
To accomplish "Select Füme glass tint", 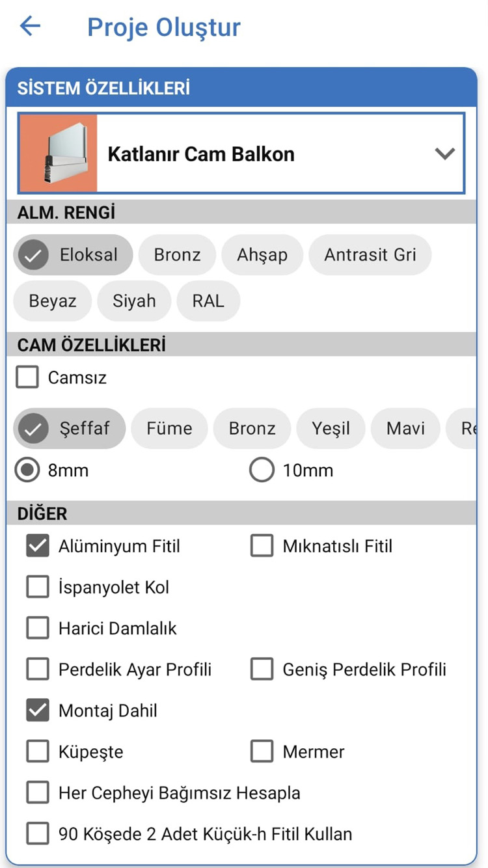I will (169, 428).
